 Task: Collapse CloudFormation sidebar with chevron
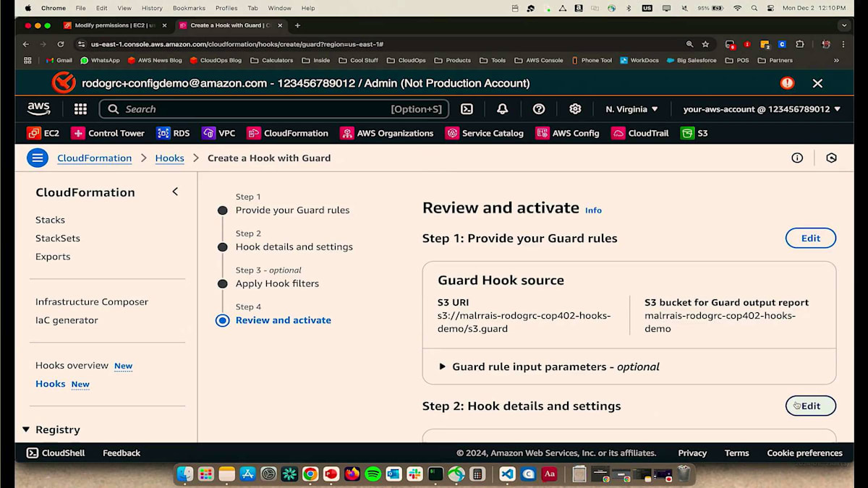pyautogui.click(x=175, y=192)
